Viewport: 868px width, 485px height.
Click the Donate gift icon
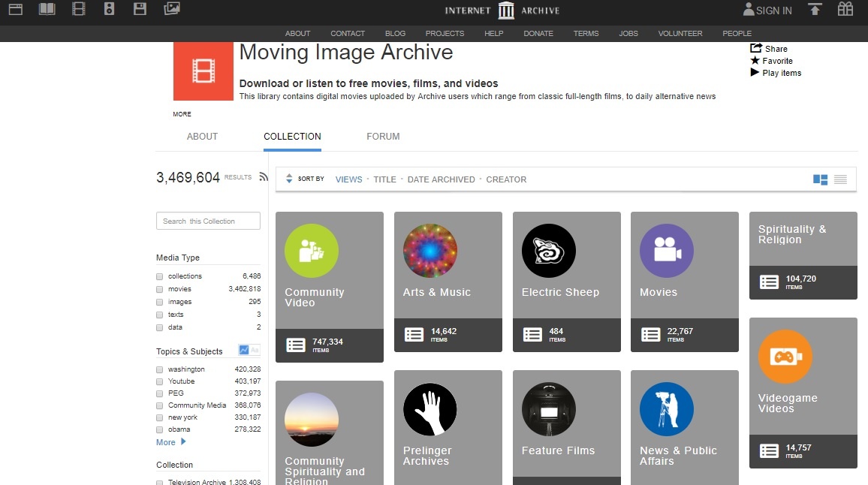[845, 9]
